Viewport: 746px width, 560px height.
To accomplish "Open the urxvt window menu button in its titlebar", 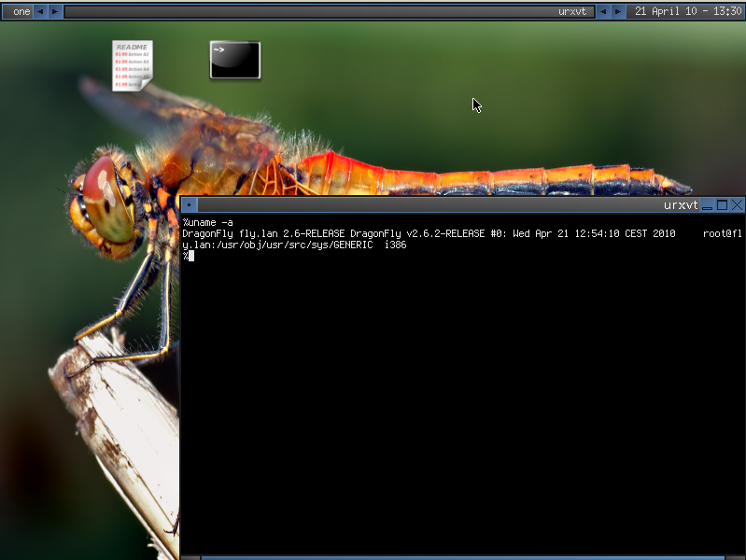I will [x=189, y=204].
